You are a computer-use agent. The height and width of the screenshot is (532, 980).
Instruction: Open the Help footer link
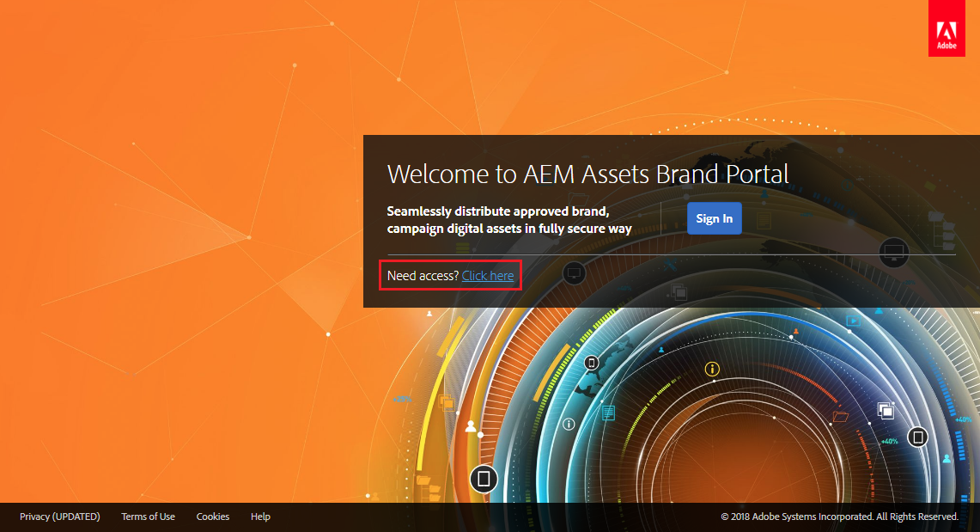[260, 517]
